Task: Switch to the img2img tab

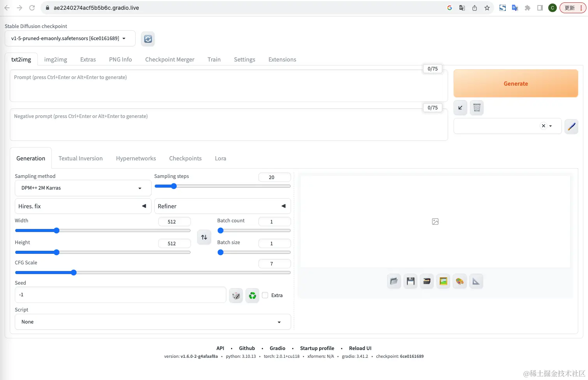Action: coord(56,60)
